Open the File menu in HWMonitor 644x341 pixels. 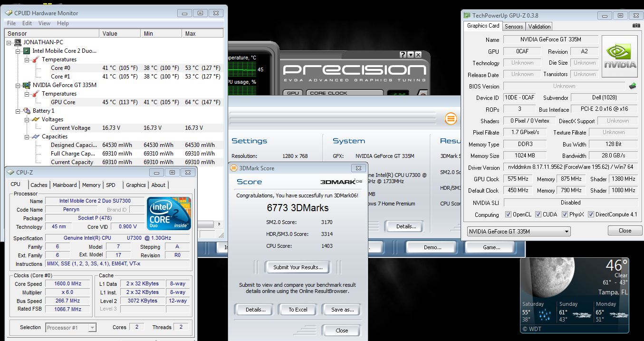(x=11, y=23)
